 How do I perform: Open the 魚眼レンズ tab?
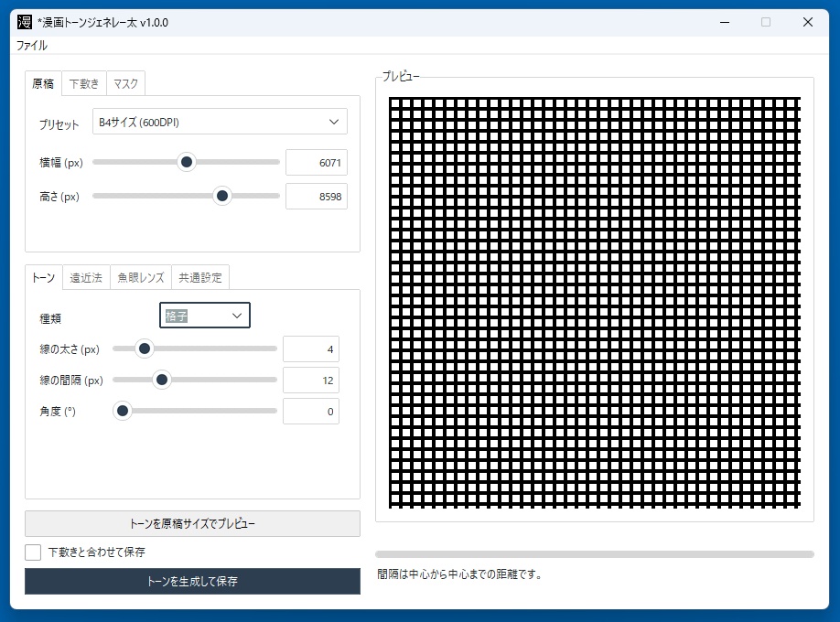click(x=141, y=277)
